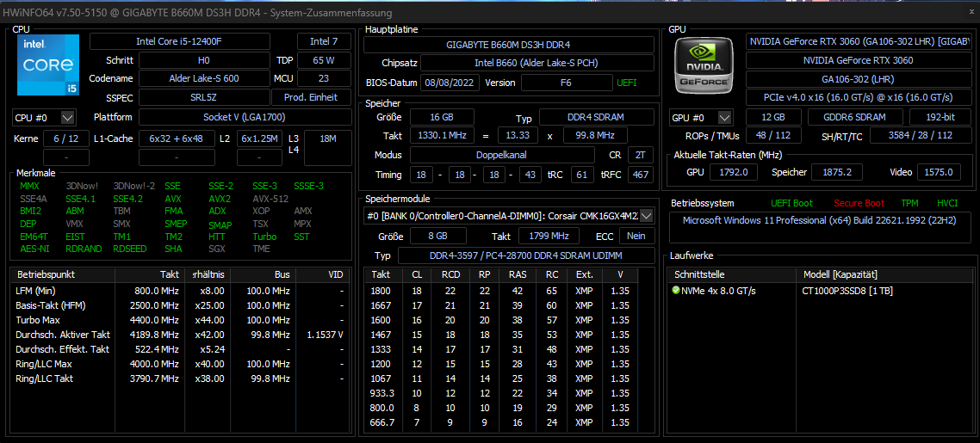
Task: Click the Intel B660 chipset field
Action: click(537, 63)
